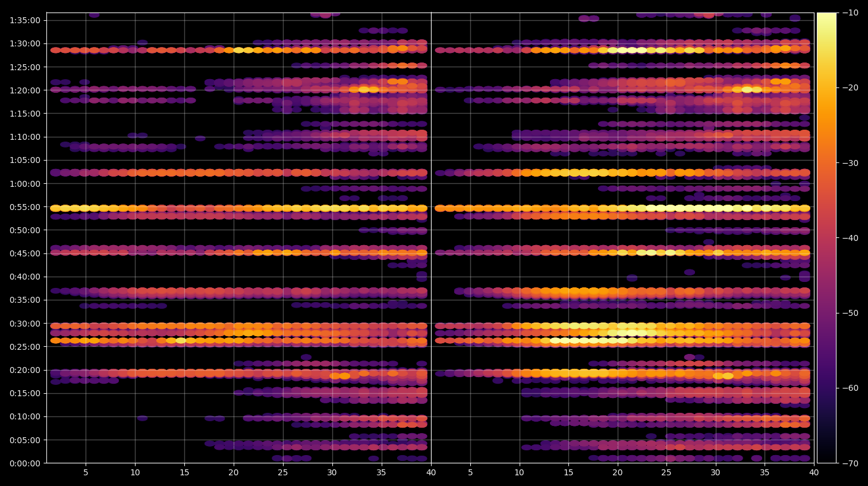
Task: Click the 1:35:00 y-axis tick label
Action: click(x=25, y=20)
